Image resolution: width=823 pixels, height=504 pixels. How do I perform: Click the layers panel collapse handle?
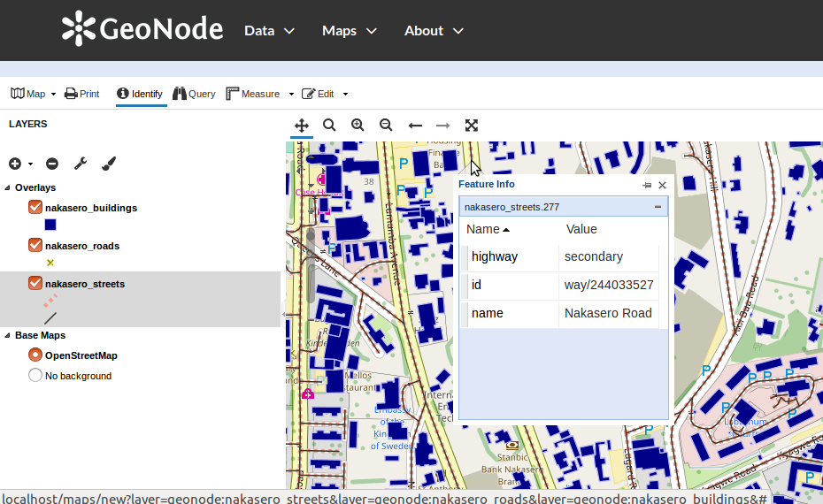coord(283,315)
